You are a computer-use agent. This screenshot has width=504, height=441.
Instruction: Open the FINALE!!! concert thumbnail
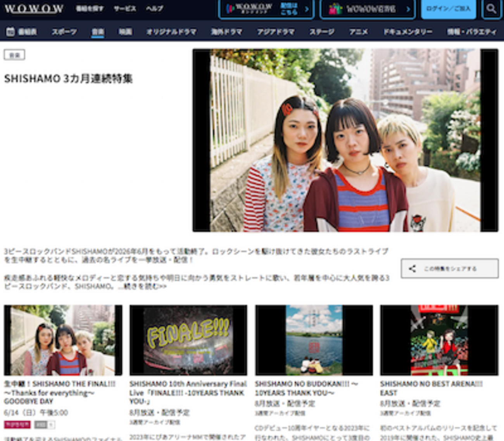pos(188,340)
